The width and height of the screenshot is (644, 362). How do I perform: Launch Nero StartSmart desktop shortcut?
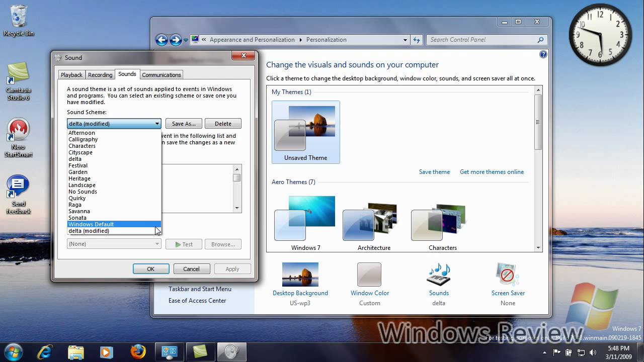pos(18,138)
